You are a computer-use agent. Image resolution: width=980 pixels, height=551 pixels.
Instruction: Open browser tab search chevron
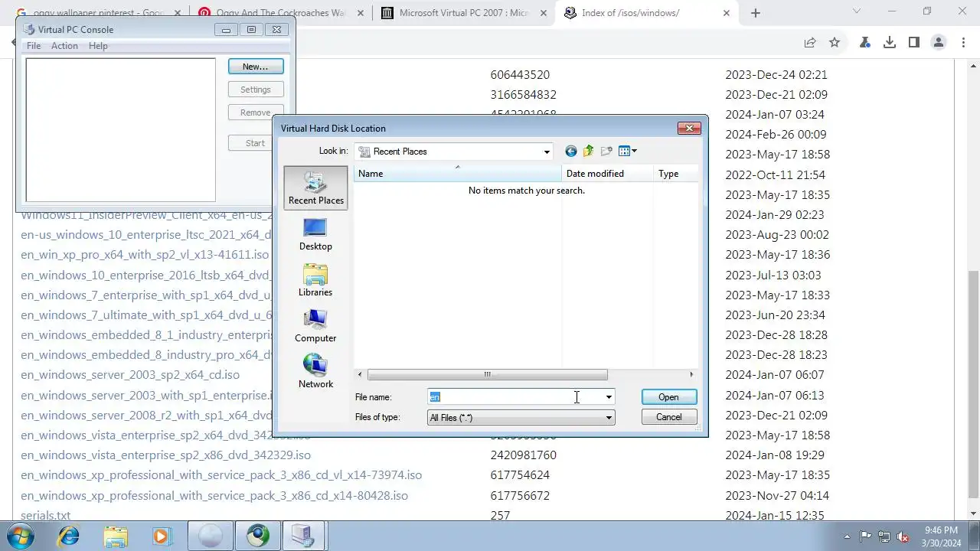[856, 11]
